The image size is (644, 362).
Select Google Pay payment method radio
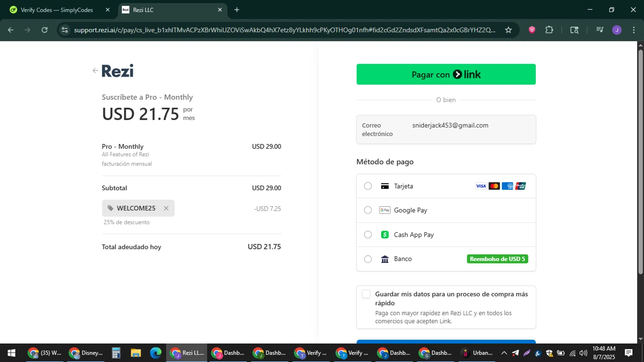click(x=368, y=210)
